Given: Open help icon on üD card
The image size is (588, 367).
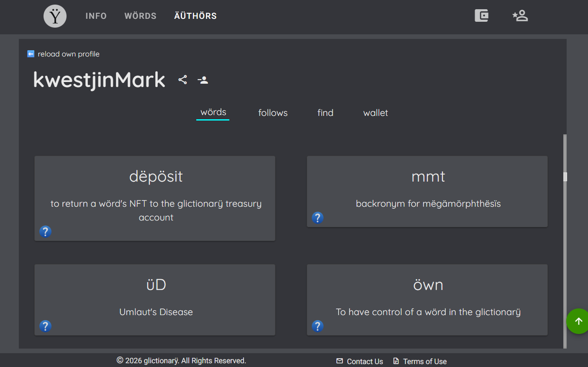Looking at the screenshot, I should (45, 326).
